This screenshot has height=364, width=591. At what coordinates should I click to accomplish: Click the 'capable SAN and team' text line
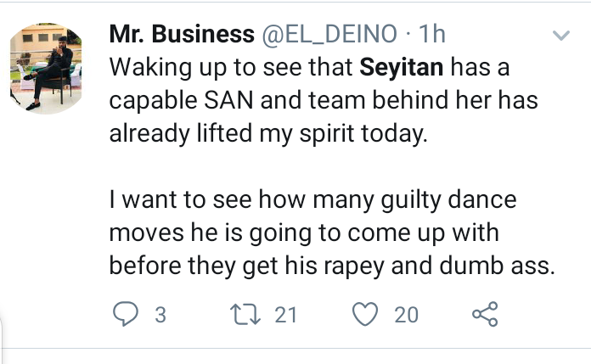click(323, 100)
